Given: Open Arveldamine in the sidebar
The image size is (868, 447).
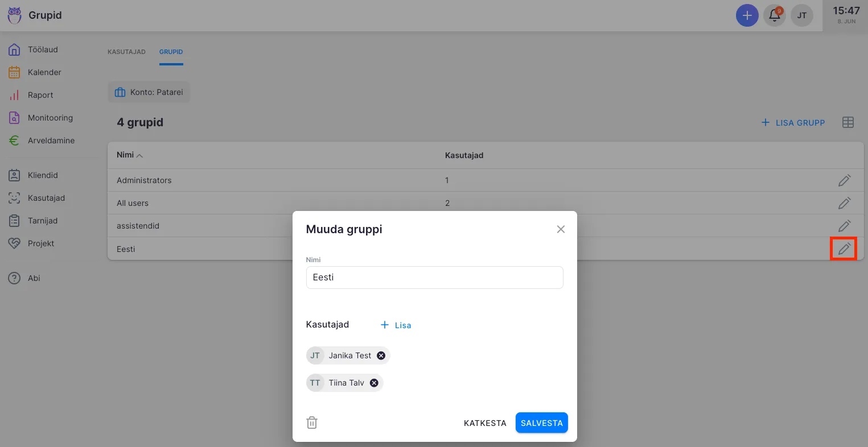Looking at the screenshot, I should pyautogui.click(x=51, y=140).
